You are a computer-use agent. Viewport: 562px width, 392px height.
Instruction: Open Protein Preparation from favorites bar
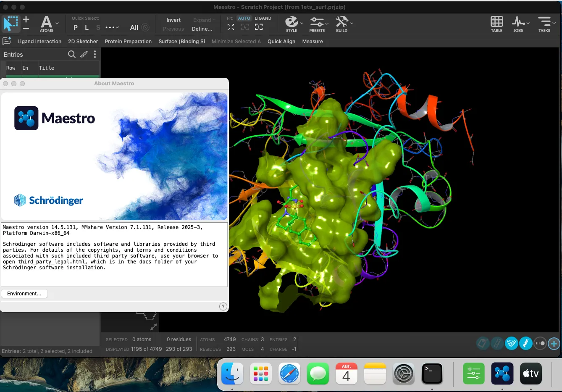[128, 42]
